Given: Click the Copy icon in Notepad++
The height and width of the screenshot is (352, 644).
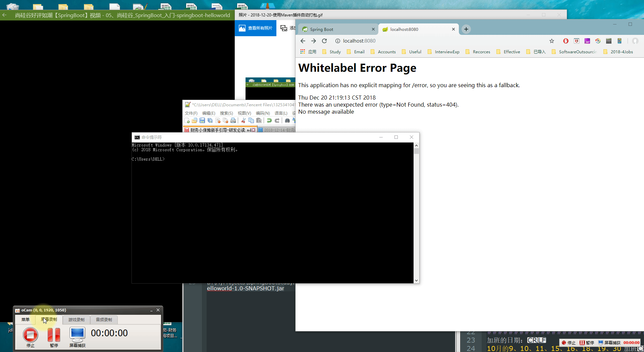Looking at the screenshot, I should point(251,121).
